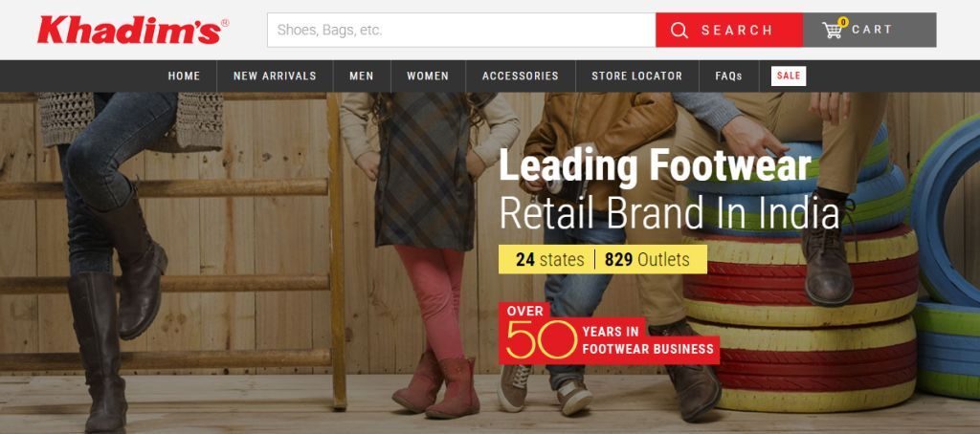Click the Leading Footwear headline

[x=655, y=167]
